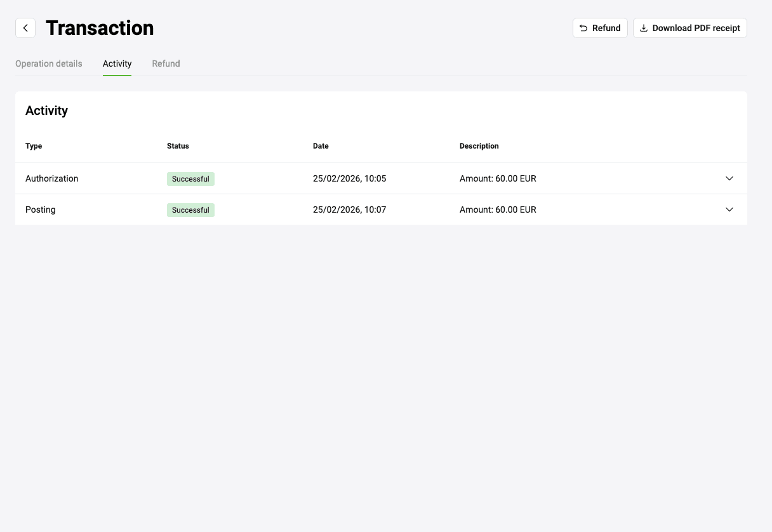Expand the Posting row chevron
Viewport: 772px width, 532px height.
729,209
